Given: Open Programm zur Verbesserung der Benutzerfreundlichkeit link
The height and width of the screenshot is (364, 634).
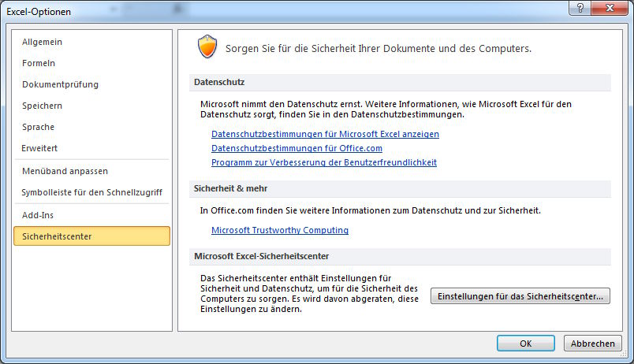Looking at the screenshot, I should coord(324,162).
